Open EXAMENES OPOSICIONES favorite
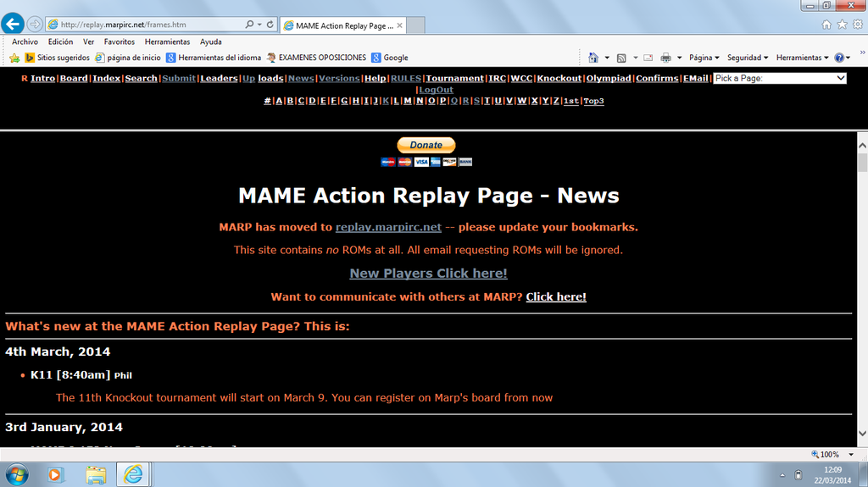The image size is (868, 487). point(316,58)
